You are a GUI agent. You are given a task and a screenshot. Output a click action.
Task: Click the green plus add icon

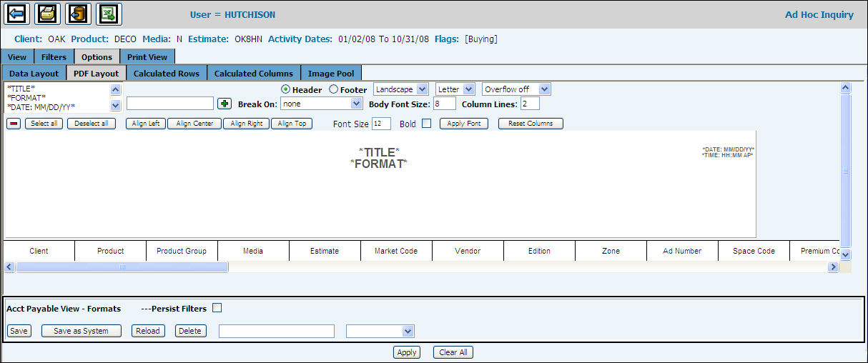tap(225, 104)
